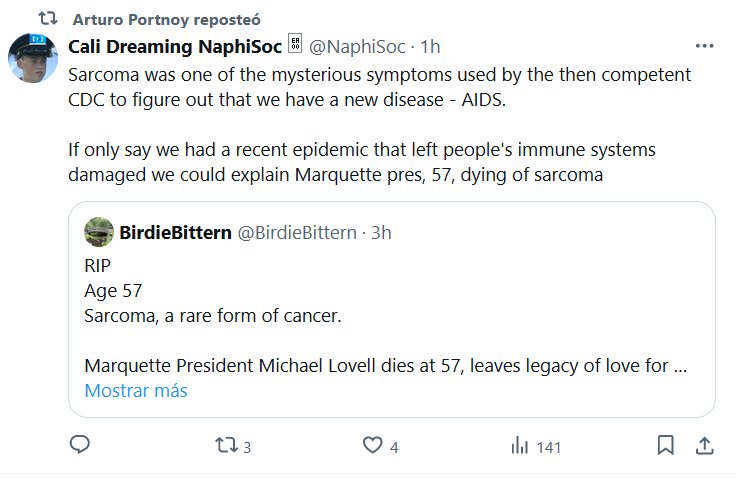Screen dimensions: 736x478
Task: Open view analytics bar chart icon
Action: pos(520,445)
